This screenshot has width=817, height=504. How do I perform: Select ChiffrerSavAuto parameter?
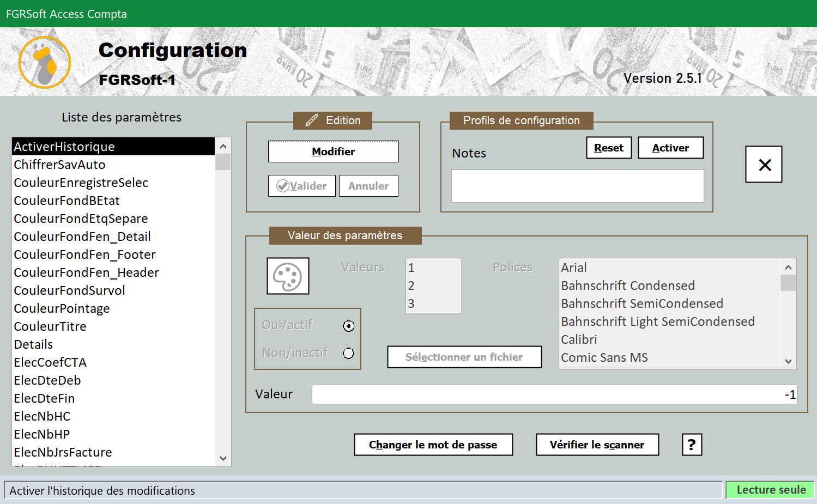[x=113, y=165]
